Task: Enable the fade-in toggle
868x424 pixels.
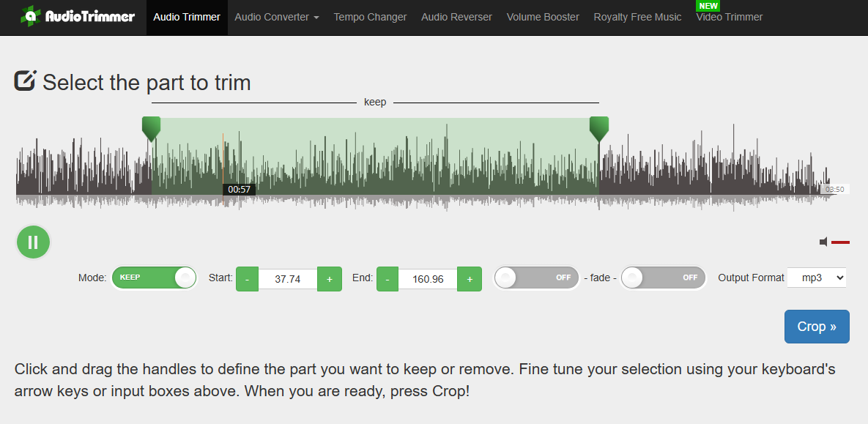Action: 536,278
